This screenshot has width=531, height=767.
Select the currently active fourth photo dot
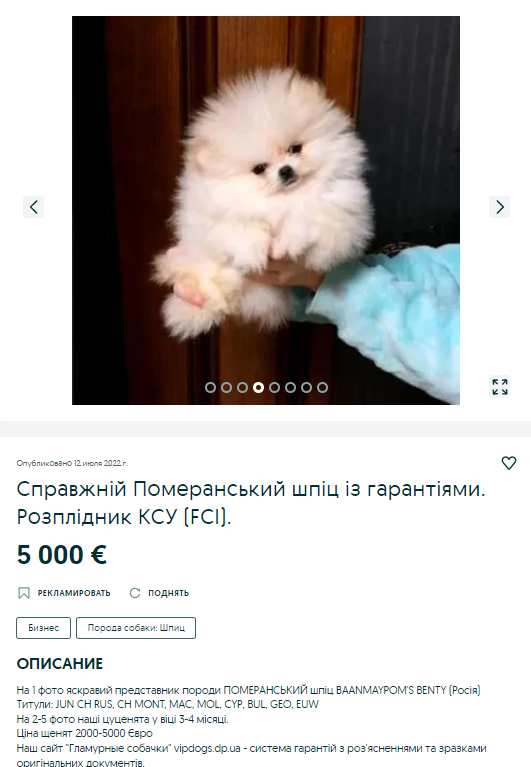coord(259,387)
